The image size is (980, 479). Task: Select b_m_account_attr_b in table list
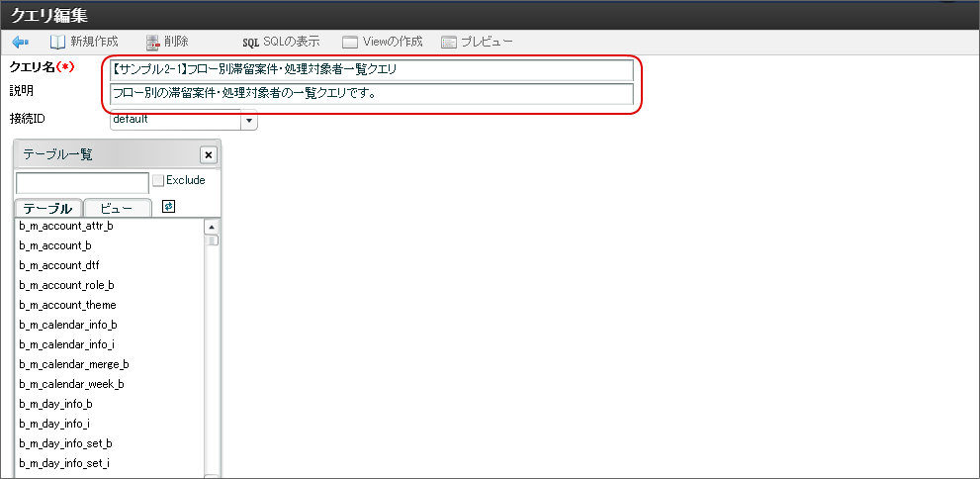pos(111,226)
